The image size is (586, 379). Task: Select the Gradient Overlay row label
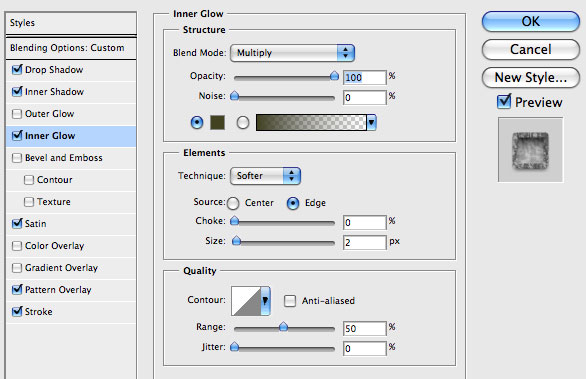point(61,268)
